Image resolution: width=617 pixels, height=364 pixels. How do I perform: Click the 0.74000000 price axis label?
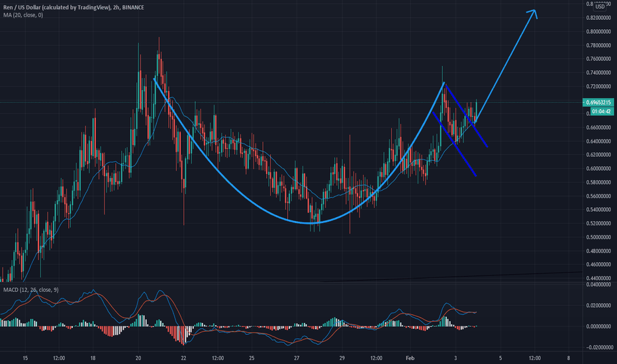(x=598, y=73)
